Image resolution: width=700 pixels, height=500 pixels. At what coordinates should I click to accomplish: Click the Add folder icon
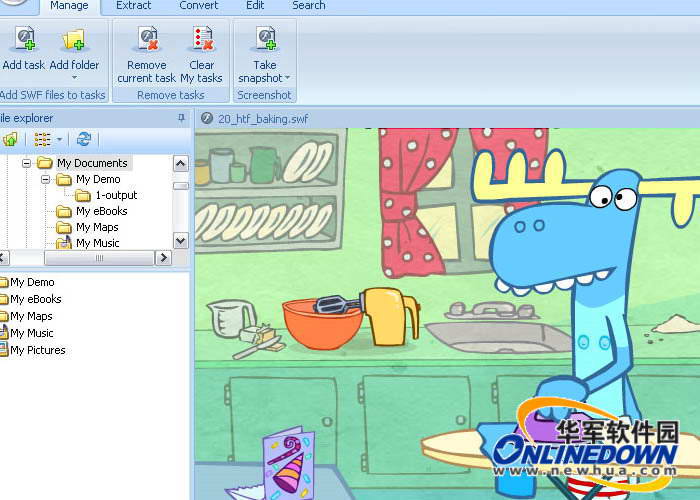pyautogui.click(x=74, y=40)
